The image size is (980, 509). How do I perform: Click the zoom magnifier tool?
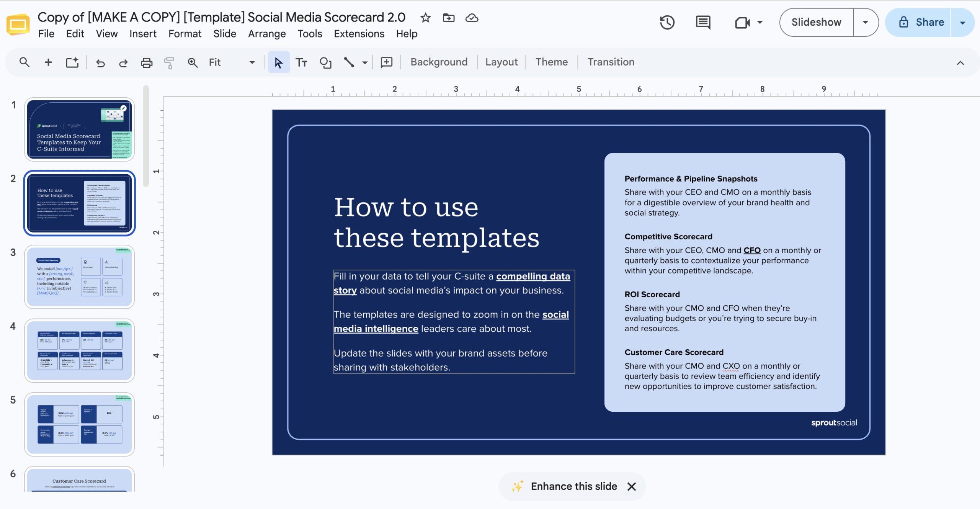[x=193, y=62]
